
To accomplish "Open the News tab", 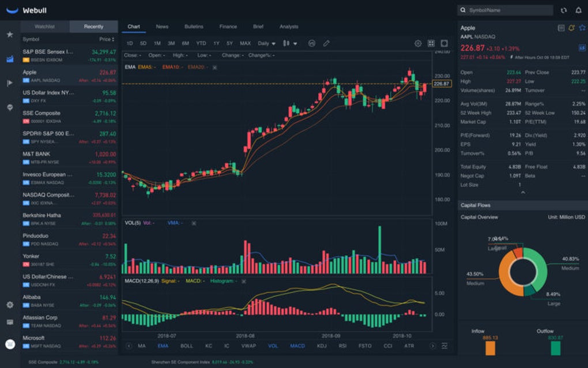I will [x=162, y=27].
